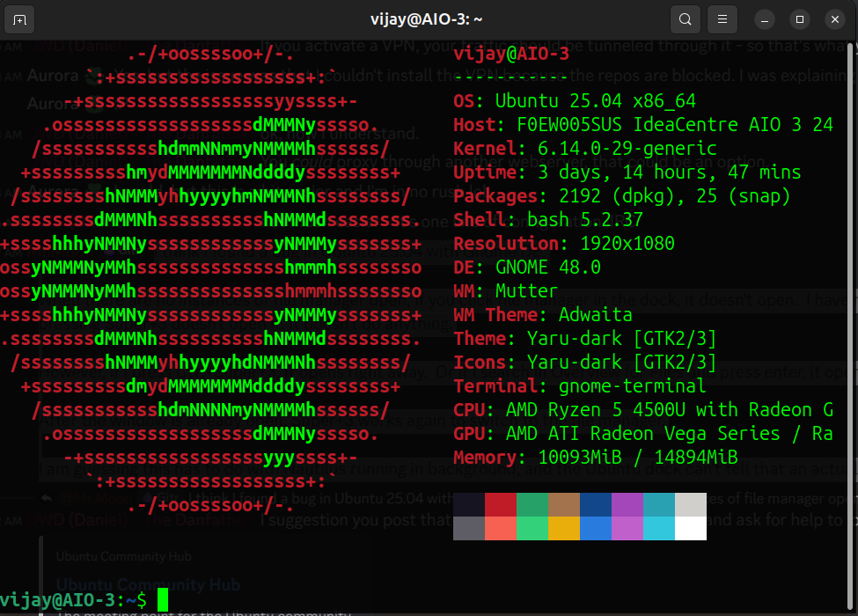Click the vijay@AIO-3: ~ window title
The height and width of the screenshot is (616, 858).
429,18
